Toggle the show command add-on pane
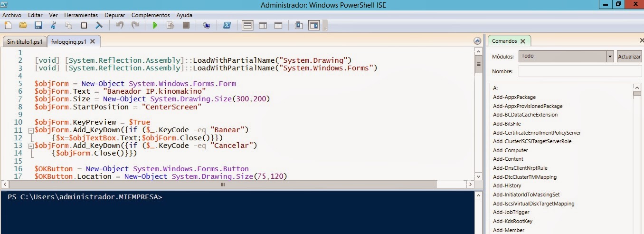The height and width of the screenshot is (234, 644). [x=314, y=25]
